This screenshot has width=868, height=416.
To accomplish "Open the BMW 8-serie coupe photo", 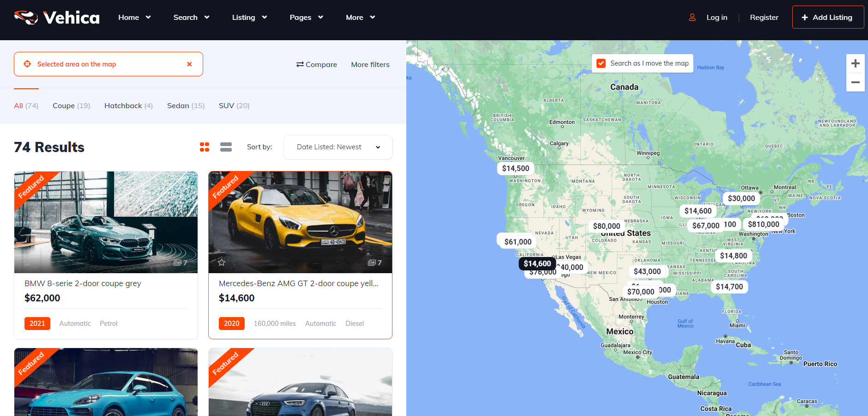I will click(106, 222).
